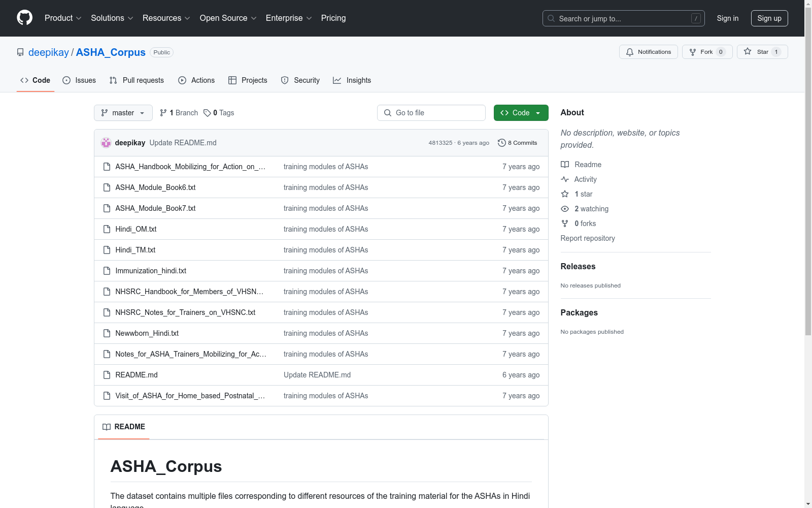Click the Go to file input
The height and width of the screenshot is (508, 812).
[431, 113]
